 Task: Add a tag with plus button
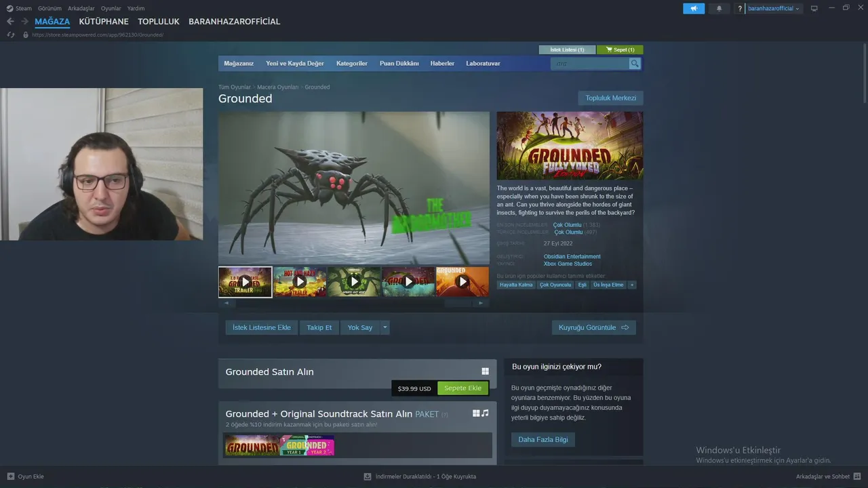click(x=632, y=285)
